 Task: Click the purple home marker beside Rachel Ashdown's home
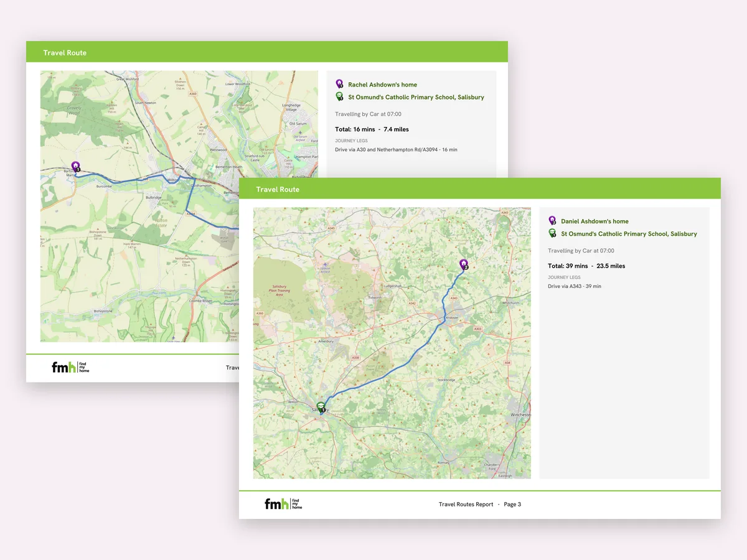(339, 84)
